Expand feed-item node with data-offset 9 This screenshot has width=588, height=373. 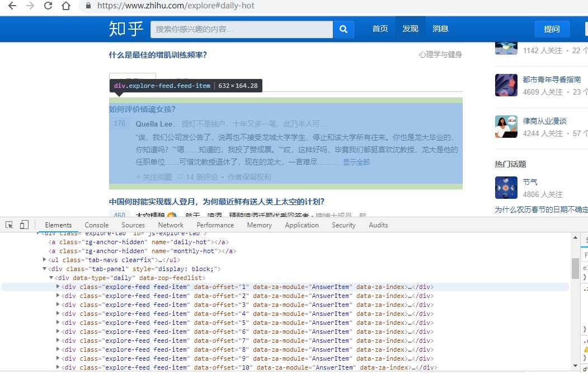(58, 358)
